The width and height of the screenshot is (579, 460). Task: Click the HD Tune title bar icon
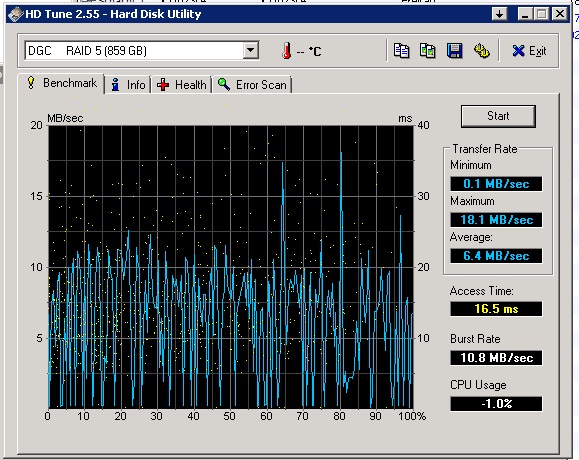coord(16,14)
